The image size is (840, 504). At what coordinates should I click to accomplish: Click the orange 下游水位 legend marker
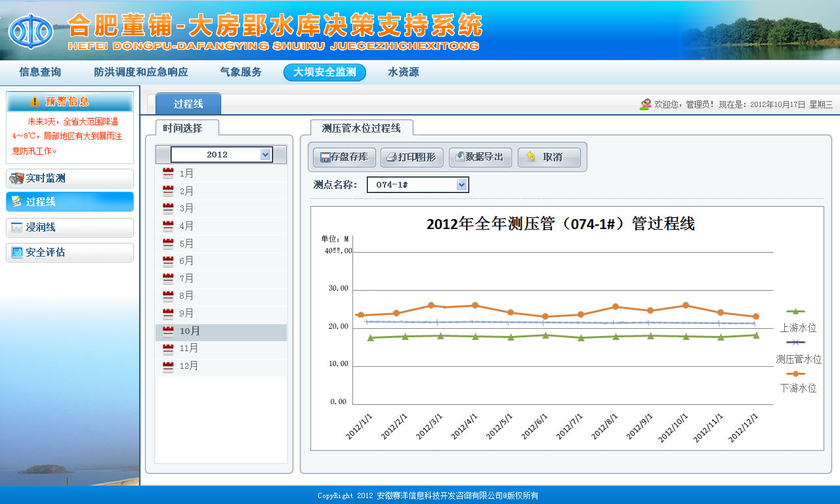point(795,373)
